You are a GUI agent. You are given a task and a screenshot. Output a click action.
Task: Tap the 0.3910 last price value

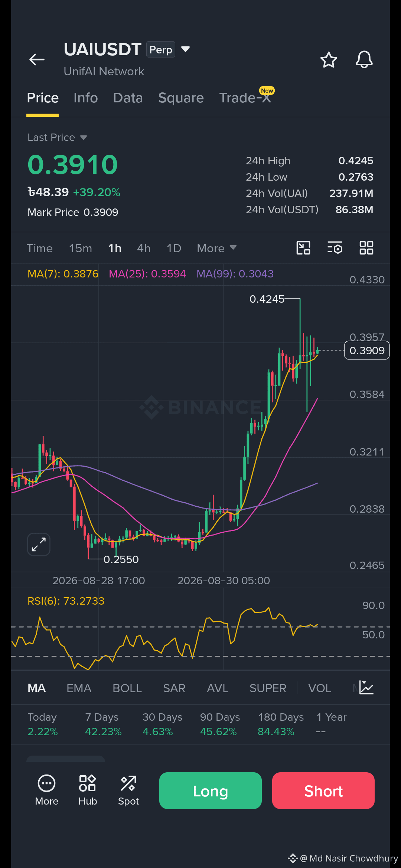tap(73, 165)
